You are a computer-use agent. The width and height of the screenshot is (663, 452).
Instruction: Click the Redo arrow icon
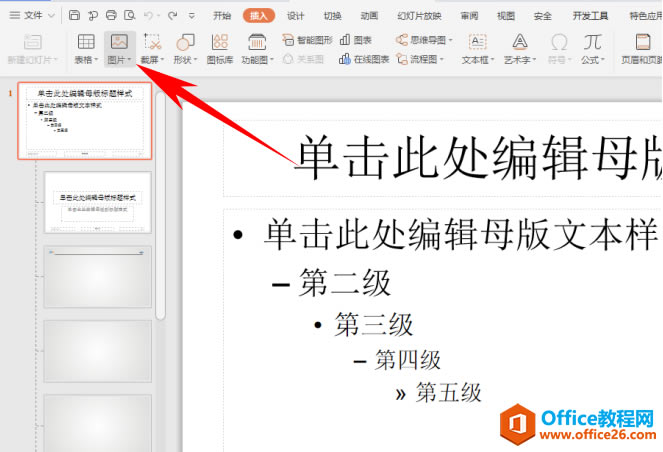coord(172,16)
